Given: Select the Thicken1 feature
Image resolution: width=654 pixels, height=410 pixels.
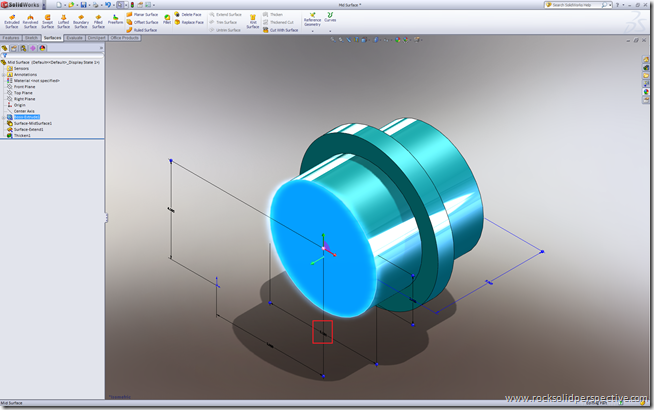Looking at the screenshot, I should tap(19, 136).
